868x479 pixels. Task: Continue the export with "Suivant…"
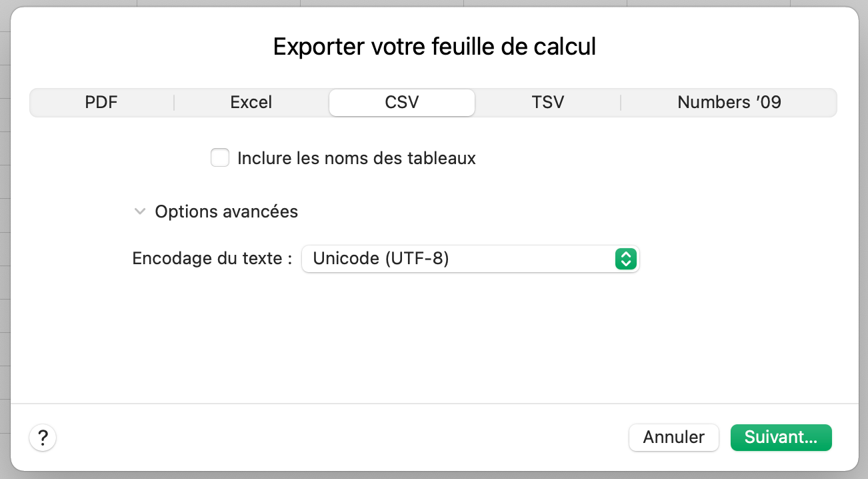[x=781, y=437]
